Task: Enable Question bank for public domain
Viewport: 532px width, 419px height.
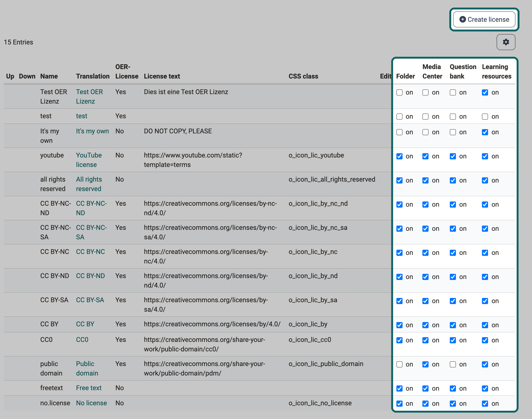Action: coord(453,364)
